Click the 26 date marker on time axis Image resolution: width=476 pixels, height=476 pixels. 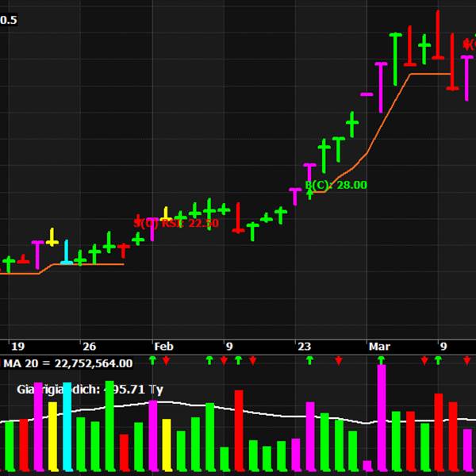[x=89, y=347]
